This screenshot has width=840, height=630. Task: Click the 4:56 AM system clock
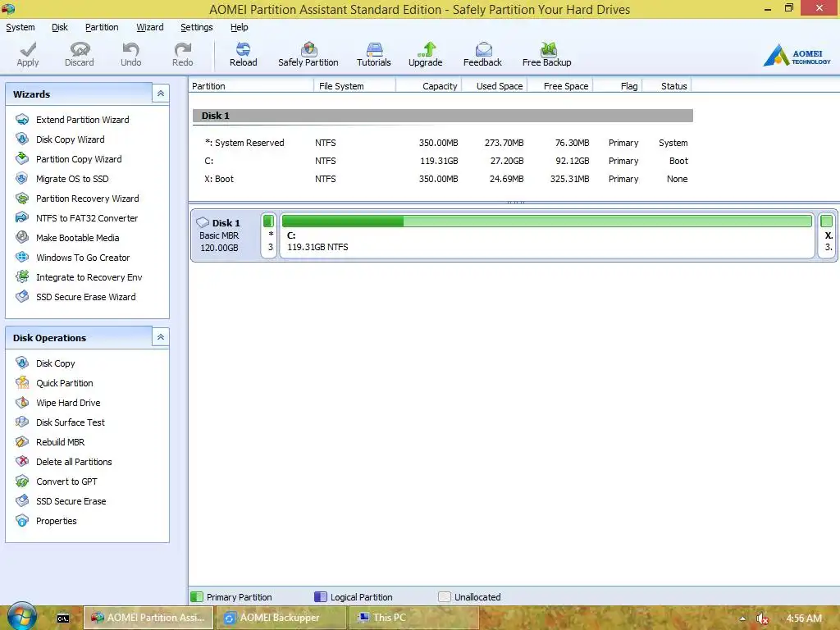804,619
